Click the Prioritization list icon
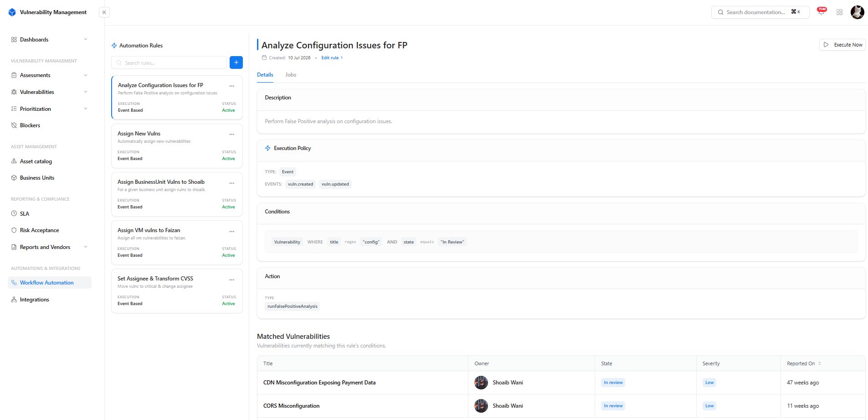868x420 pixels. coord(14,109)
